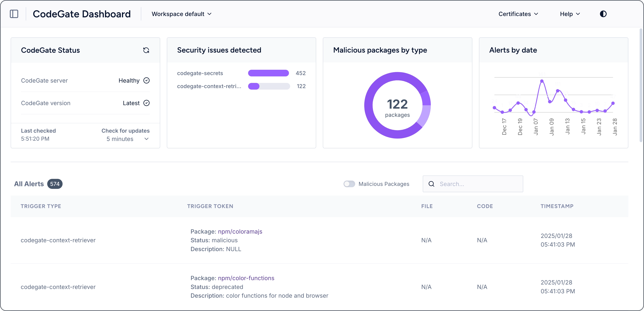Click trigger type in npm/color-functions row
The width and height of the screenshot is (644, 311).
[58, 287]
